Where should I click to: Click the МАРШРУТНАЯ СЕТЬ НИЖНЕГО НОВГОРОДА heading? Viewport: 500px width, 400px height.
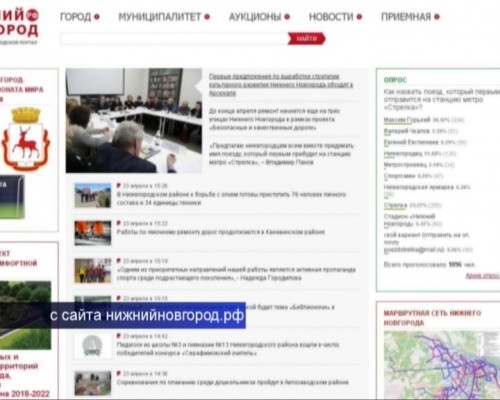(x=432, y=318)
